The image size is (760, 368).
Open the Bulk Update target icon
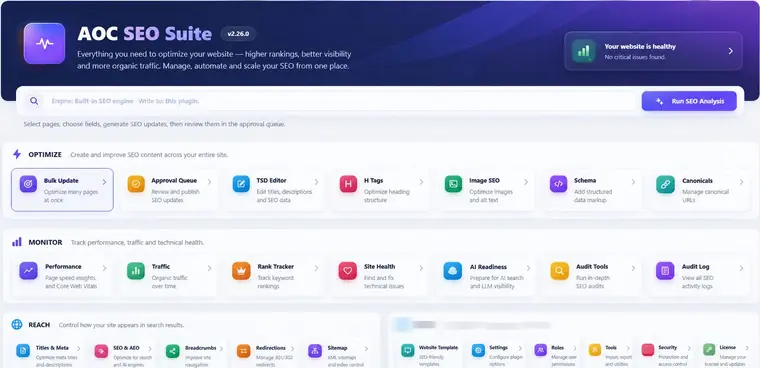click(x=28, y=184)
